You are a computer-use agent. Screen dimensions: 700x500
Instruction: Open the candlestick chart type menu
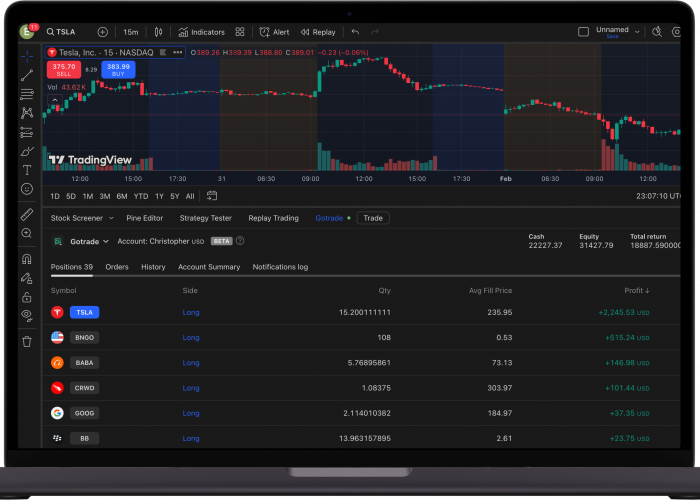(x=158, y=32)
